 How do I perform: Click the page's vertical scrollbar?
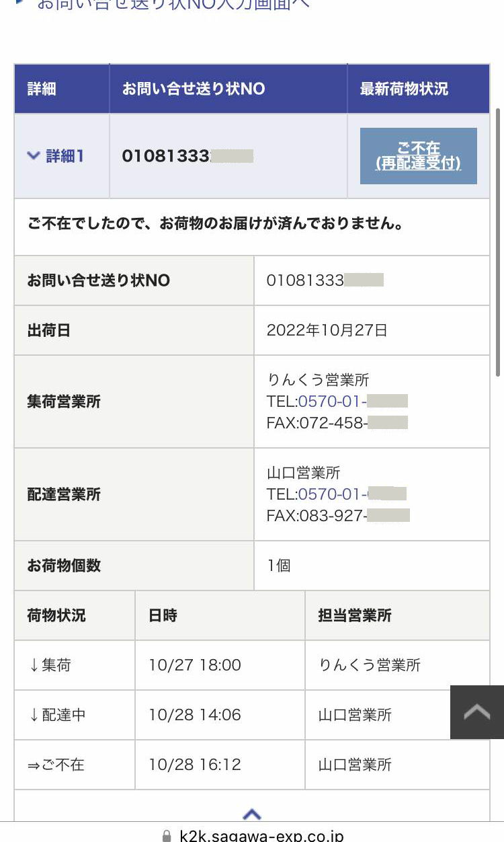tap(498, 242)
